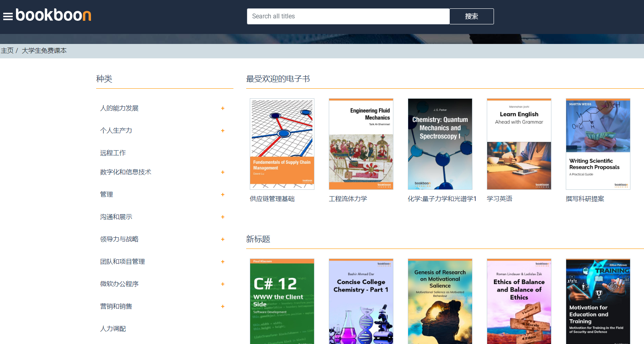Expand the 个人生产力 category plus icon

click(x=223, y=131)
